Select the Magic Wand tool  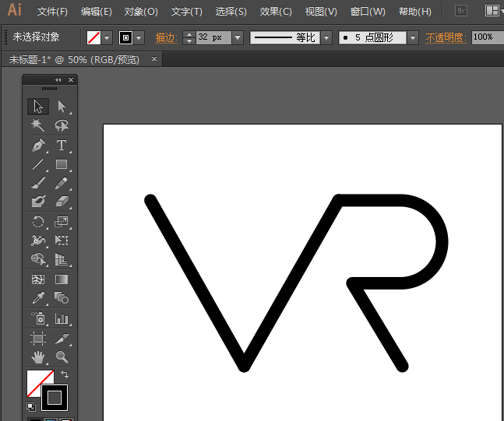tap(38, 125)
